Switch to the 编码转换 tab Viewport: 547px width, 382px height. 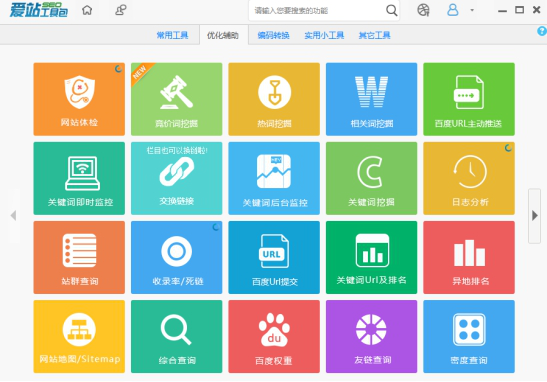[x=274, y=35]
